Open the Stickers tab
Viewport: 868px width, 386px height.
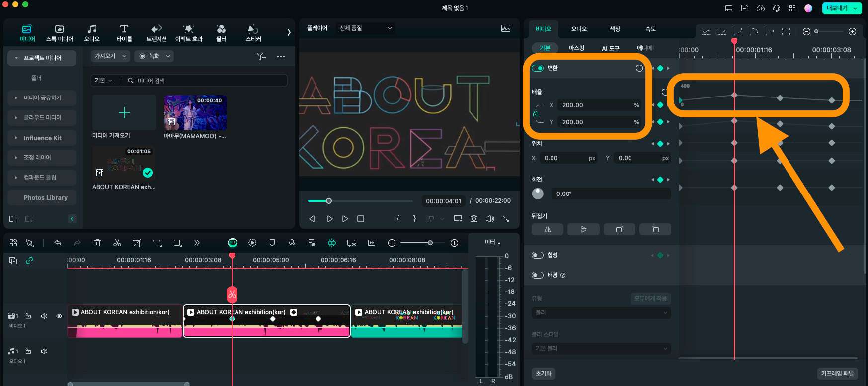[253, 33]
